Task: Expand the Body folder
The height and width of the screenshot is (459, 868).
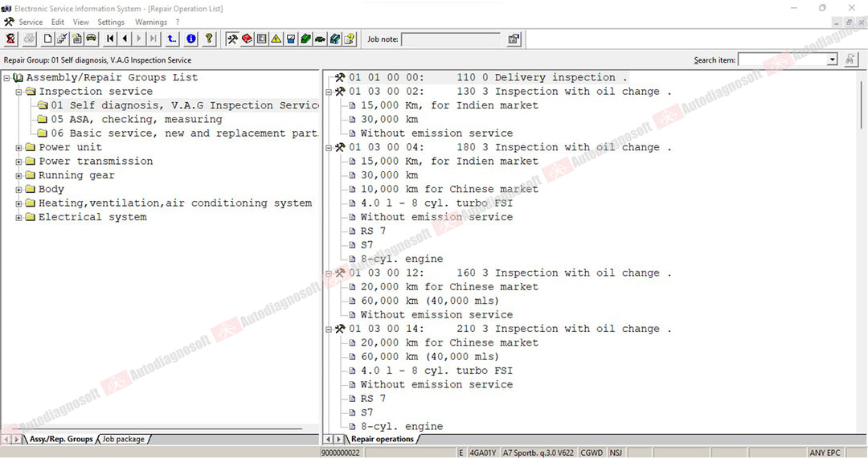Action: click(x=18, y=190)
